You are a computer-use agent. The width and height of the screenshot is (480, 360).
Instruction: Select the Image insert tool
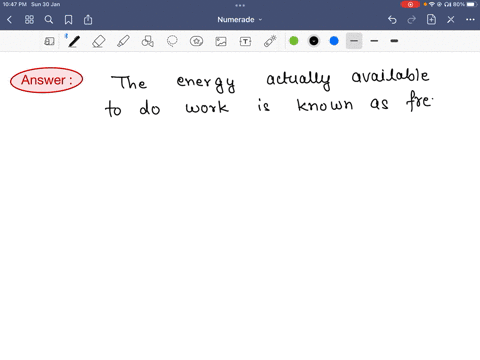[x=221, y=41]
